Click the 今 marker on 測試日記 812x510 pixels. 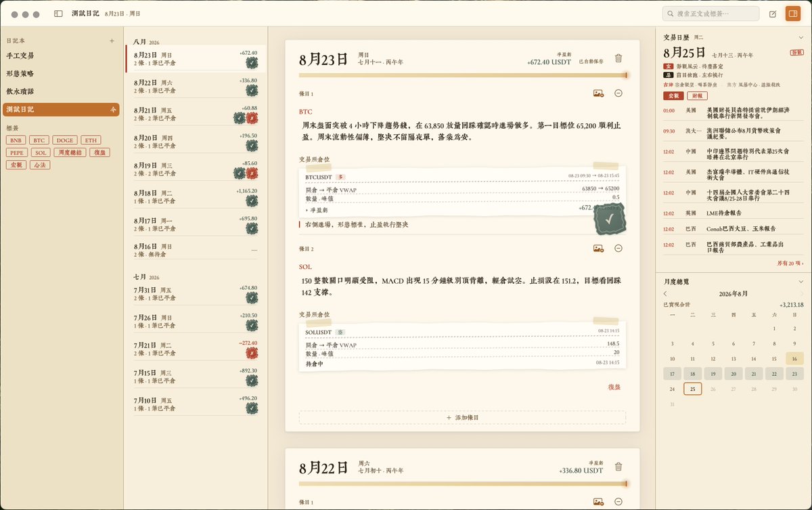click(113, 109)
